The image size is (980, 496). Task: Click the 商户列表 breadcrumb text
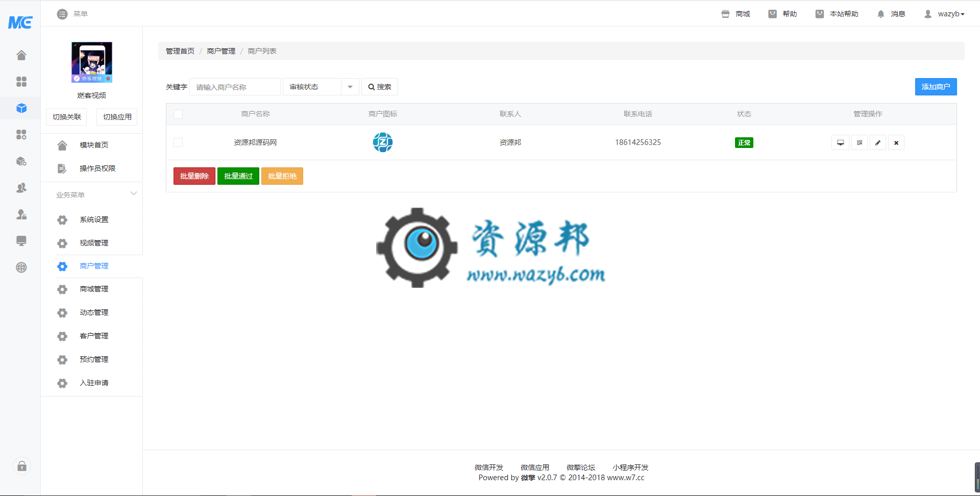click(x=262, y=51)
